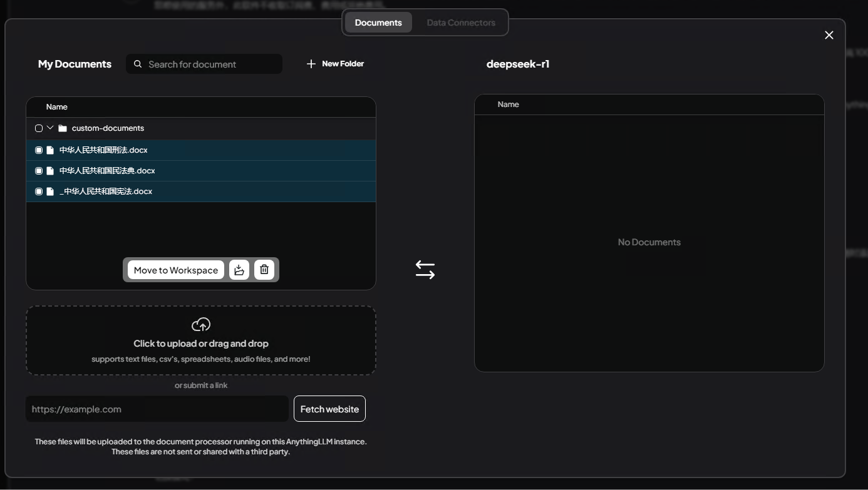Click the file icon beside 中华人民共和国刑法.docx
868x490 pixels.
(x=50, y=150)
